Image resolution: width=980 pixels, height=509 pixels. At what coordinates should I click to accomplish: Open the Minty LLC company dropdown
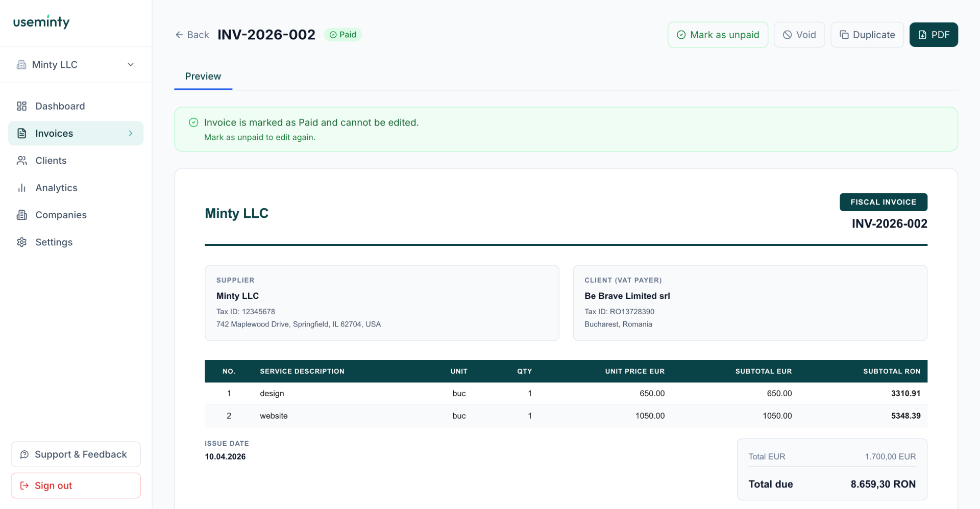tap(76, 65)
